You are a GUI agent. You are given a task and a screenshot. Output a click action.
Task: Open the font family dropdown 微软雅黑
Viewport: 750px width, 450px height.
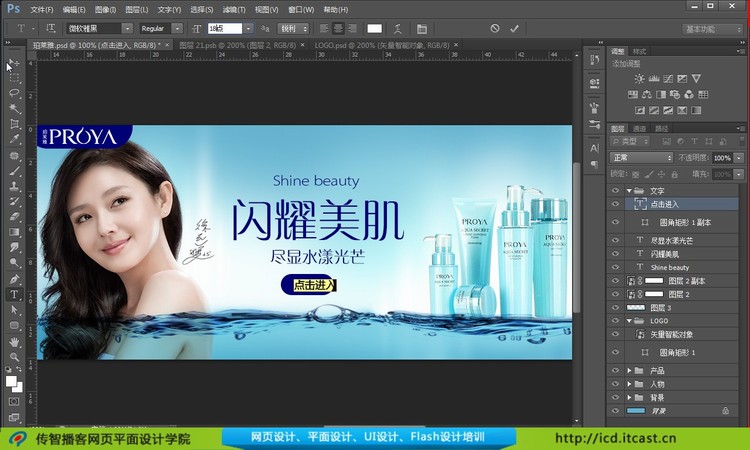pyautogui.click(x=127, y=29)
